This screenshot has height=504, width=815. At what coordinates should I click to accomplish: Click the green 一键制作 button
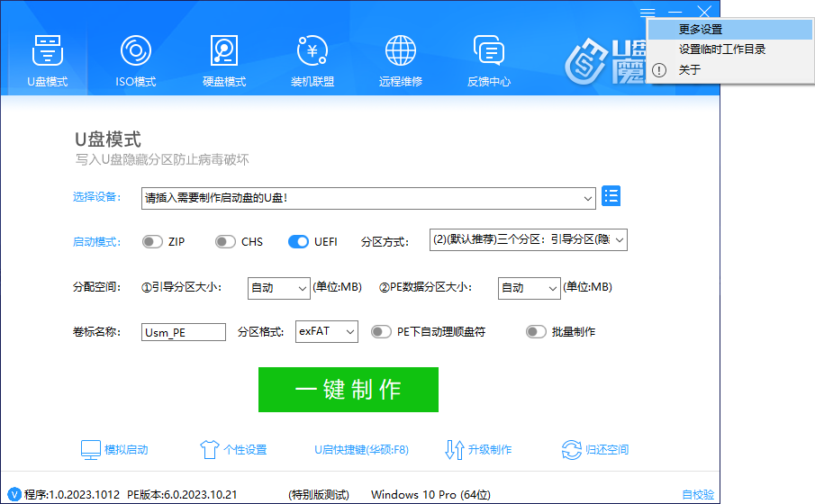[x=349, y=390]
